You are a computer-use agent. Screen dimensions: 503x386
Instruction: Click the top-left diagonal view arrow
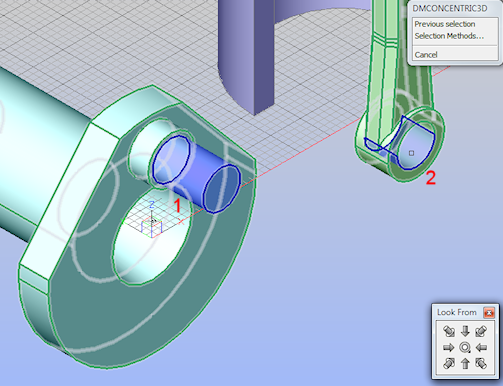[449, 331]
